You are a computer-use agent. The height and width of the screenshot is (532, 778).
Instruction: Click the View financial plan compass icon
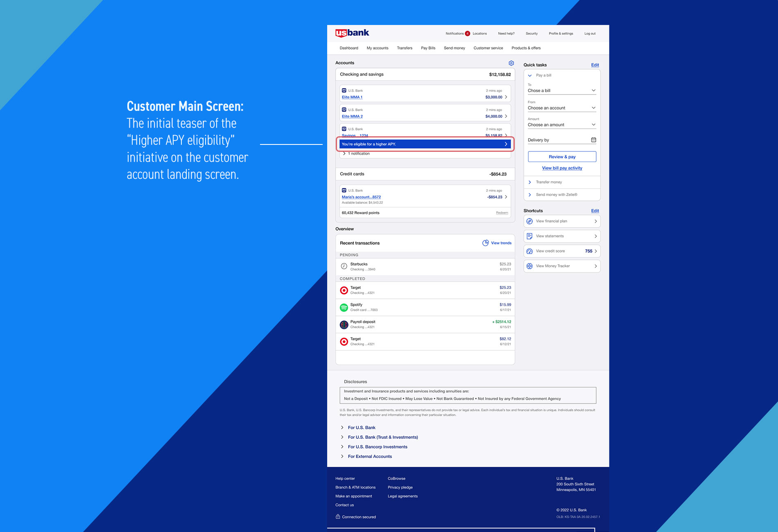coord(529,221)
